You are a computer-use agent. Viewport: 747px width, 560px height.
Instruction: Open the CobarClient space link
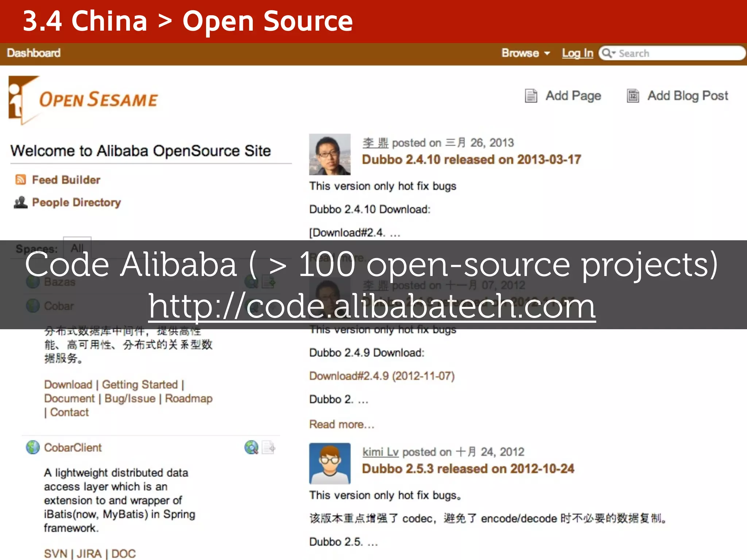pyautogui.click(x=73, y=448)
